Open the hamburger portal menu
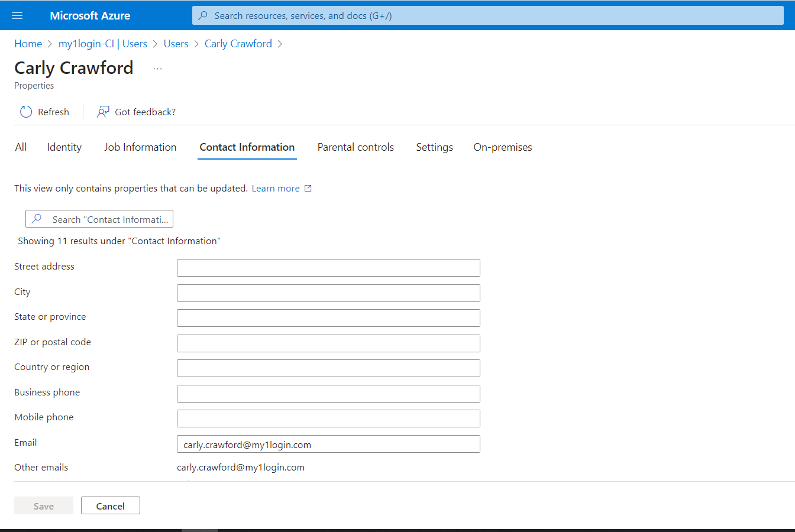The image size is (795, 532). pos(17,15)
